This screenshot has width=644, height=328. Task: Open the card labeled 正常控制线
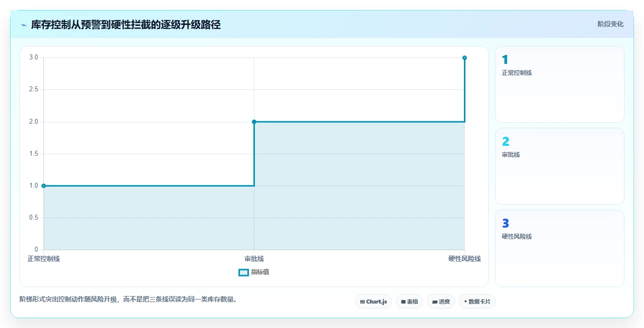tap(559, 84)
